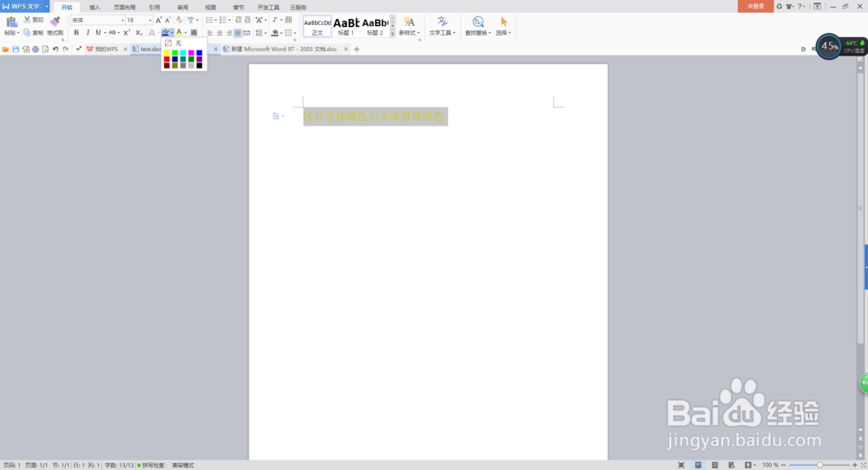
Task: Toggle underline formatting
Action: [98, 33]
